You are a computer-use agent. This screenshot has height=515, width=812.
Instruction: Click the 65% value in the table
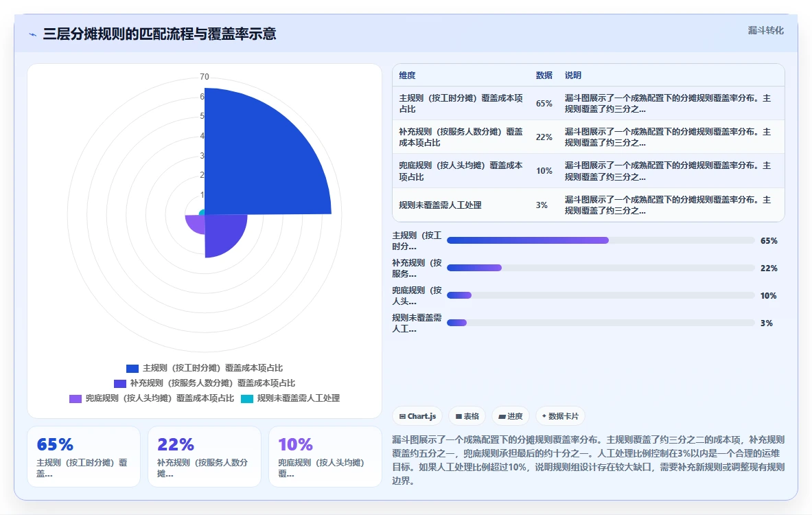(x=544, y=104)
